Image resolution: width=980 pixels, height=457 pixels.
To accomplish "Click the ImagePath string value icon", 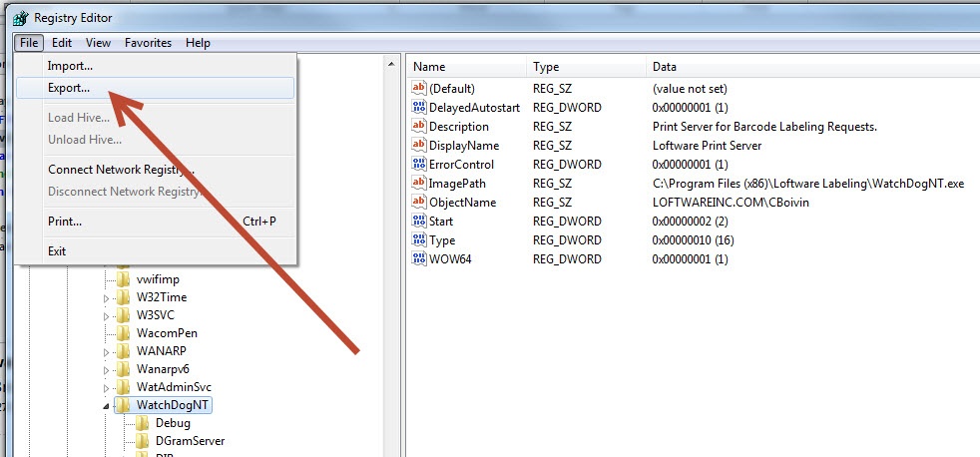I will click(419, 184).
